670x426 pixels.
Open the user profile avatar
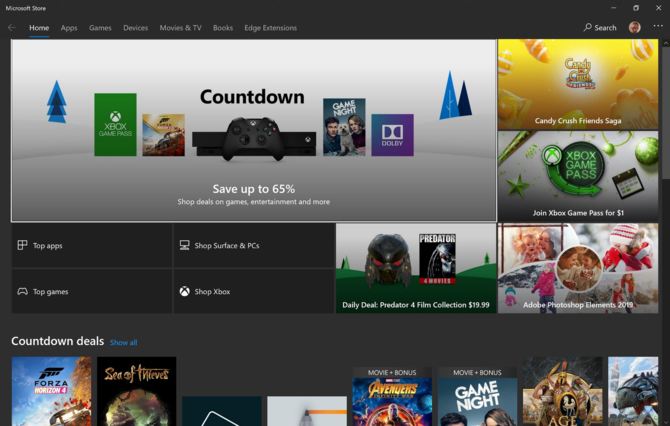[x=635, y=27]
